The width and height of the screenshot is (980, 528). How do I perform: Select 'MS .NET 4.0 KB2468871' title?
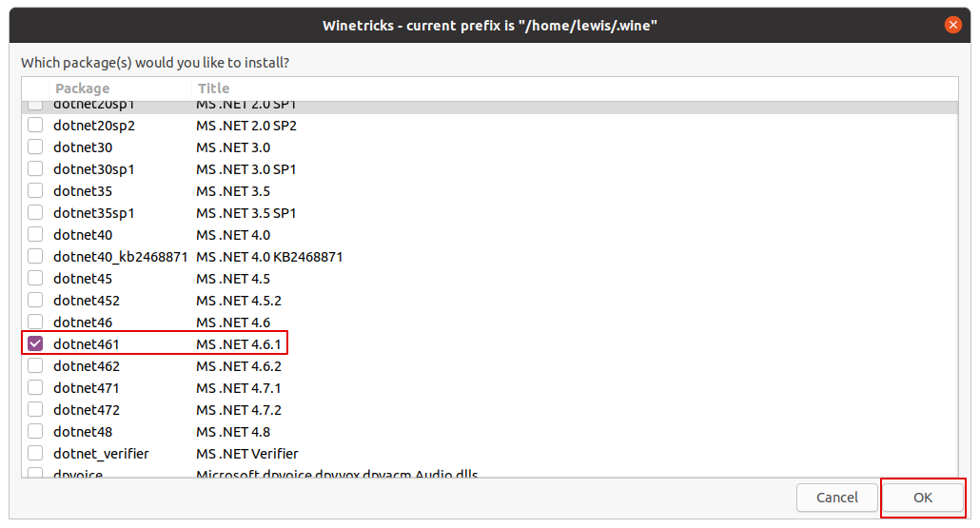pos(269,257)
